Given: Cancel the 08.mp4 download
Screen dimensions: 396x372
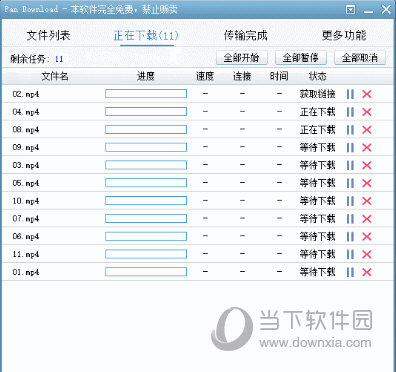Looking at the screenshot, I should pos(367,130).
